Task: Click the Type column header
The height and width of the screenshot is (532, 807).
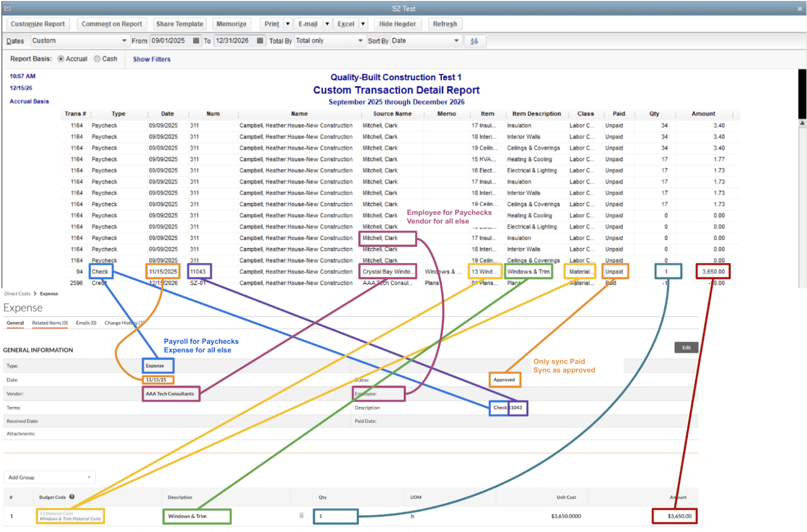Action: [119, 113]
